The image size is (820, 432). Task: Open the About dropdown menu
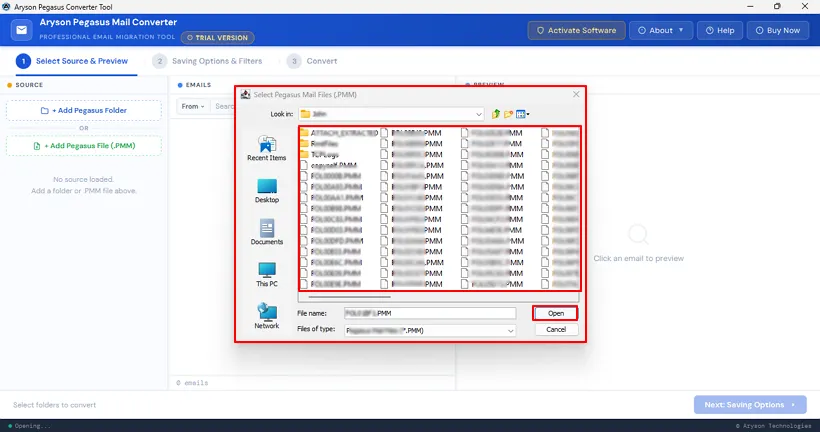click(661, 30)
